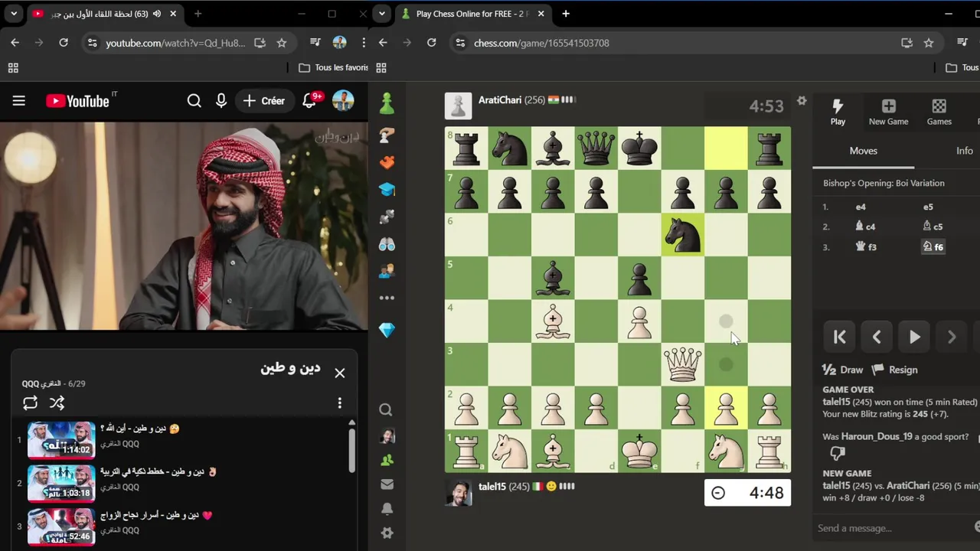Select move Qf3 in move list

pos(866,246)
